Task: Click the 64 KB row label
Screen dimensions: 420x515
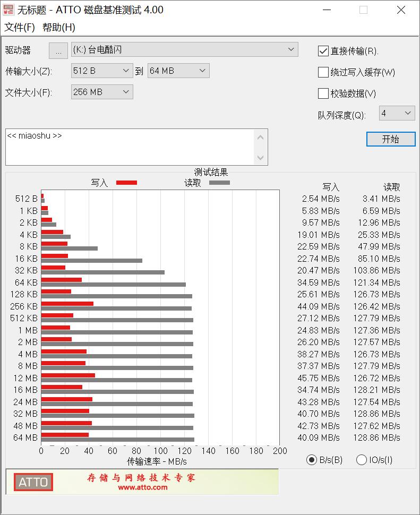Action: [x=26, y=282]
